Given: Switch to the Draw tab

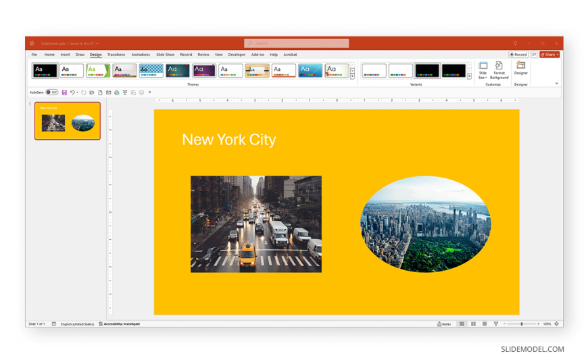Looking at the screenshot, I should point(80,55).
